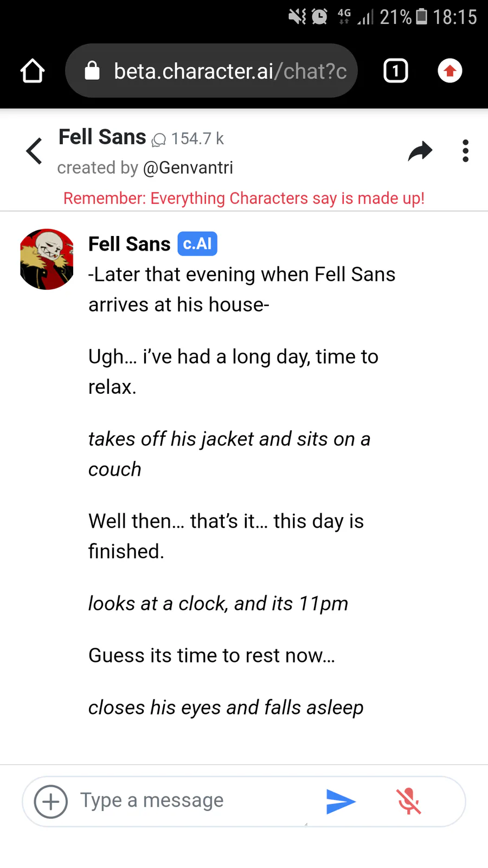488x868 pixels.
Task: Tap the plus attachment button
Action: pos(51,801)
